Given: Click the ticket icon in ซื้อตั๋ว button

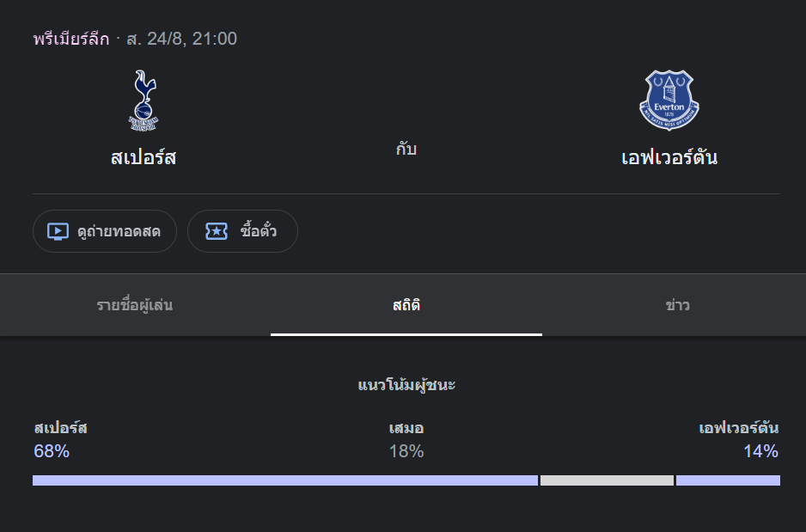Looking at the screenshot, I should tap(217, 231).
